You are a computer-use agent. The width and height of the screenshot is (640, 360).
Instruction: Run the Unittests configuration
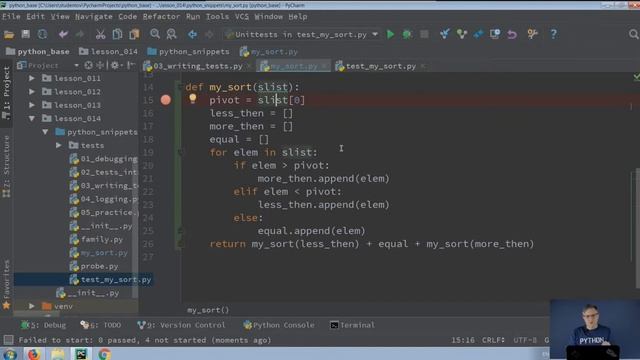390,34
